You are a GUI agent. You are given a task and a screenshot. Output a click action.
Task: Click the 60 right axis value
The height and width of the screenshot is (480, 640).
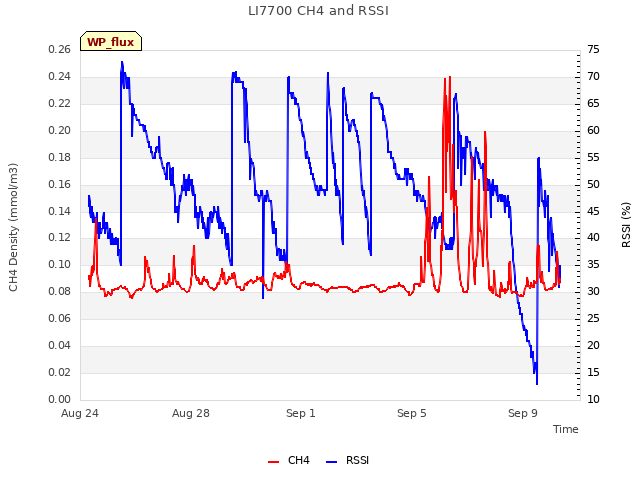(593, 130)
